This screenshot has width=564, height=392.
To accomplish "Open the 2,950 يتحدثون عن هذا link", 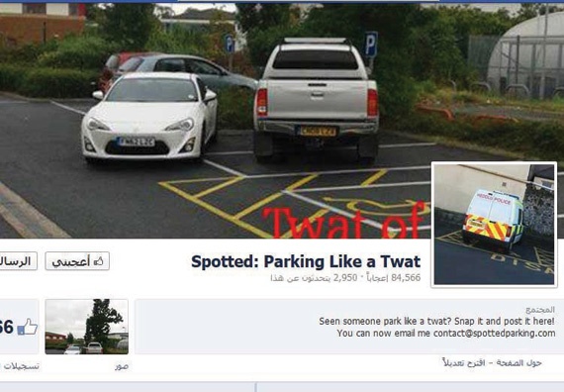I will pyautogui.click(x=314, y=277).
